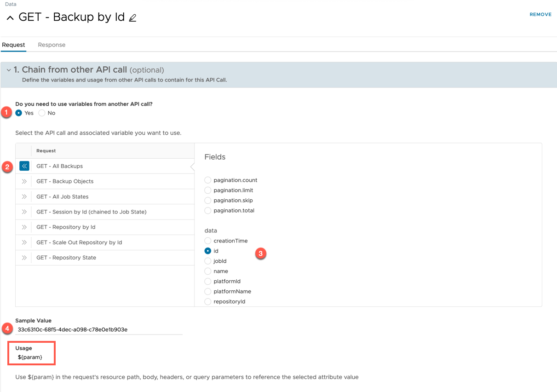
Task: Click GET - Session by Id (chained to Job State)
Action: [92, 212]
